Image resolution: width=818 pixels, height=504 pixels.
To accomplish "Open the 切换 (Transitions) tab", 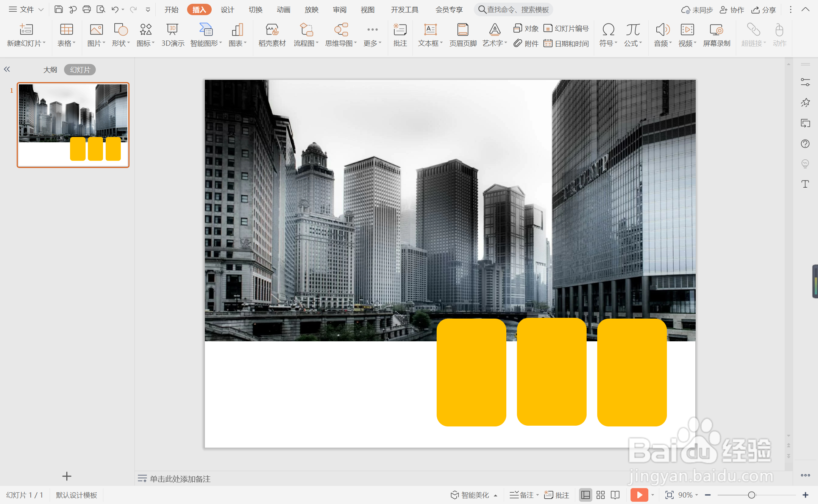I will click(x=256, y=9).
